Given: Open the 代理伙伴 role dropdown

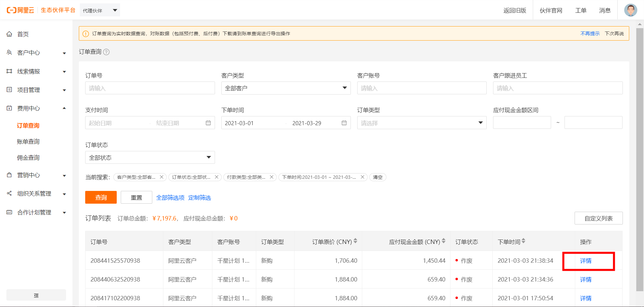Looking at the screenshot, I should point(100,10).
